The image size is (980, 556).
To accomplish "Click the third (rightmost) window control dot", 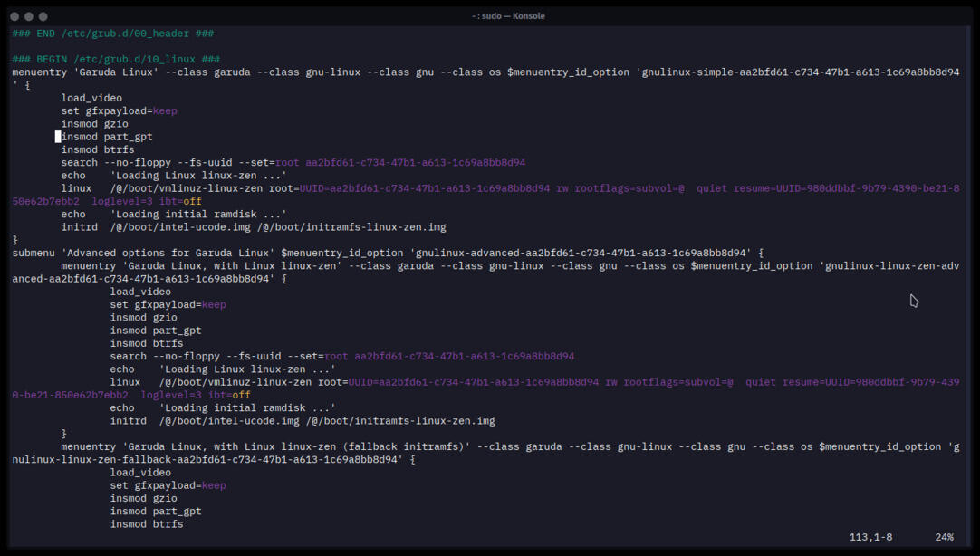I will click(43, 17).
